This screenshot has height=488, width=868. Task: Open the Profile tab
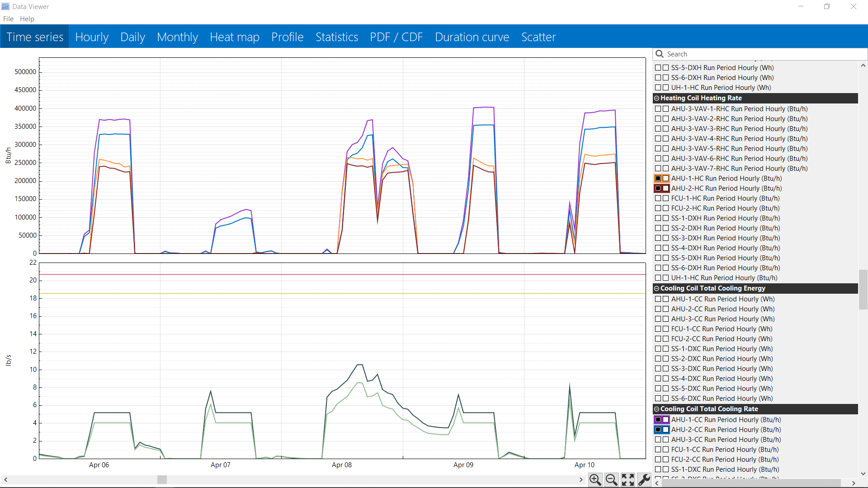coord(288,37)
